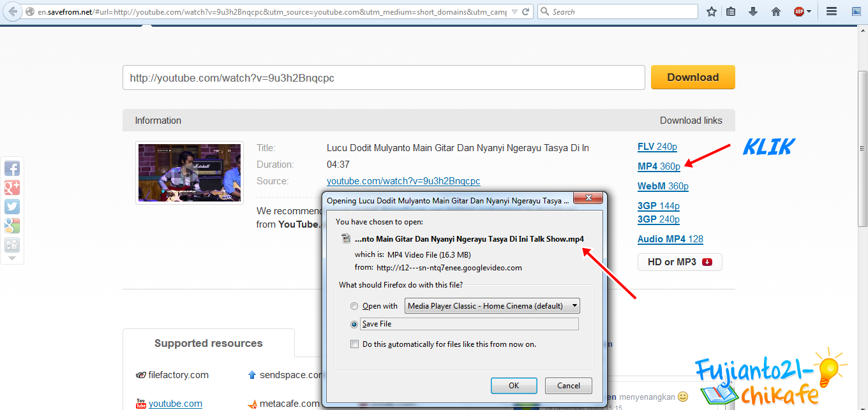Bookmark this page with the star icon

click(x=712, y=11)
